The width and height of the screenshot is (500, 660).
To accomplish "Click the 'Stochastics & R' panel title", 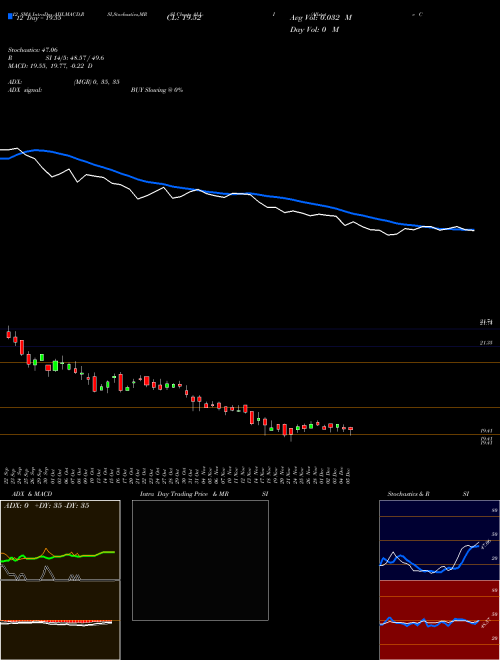I will click(408, 494).
